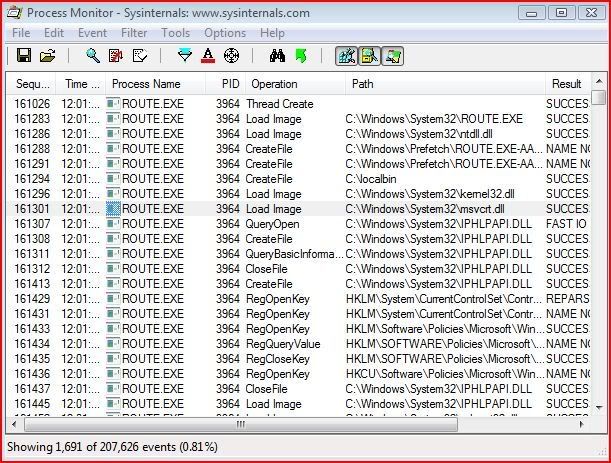This screenshot has height=463, width=611.
Task: Click the PID column header
Action: tap(226, 84)
